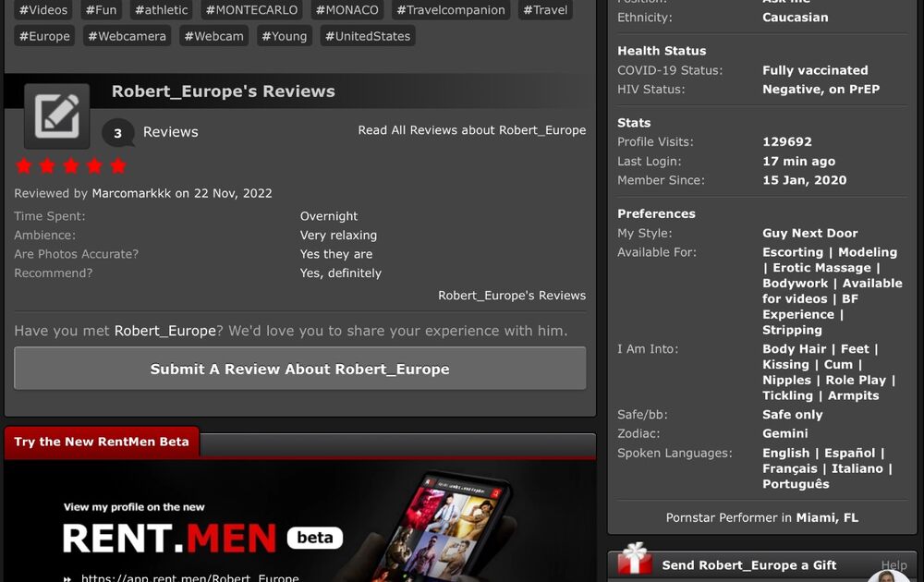The height and width of the screenshot is (582, 924).
Task: Click the #athletic tag
Action: (x=161, y=10)
